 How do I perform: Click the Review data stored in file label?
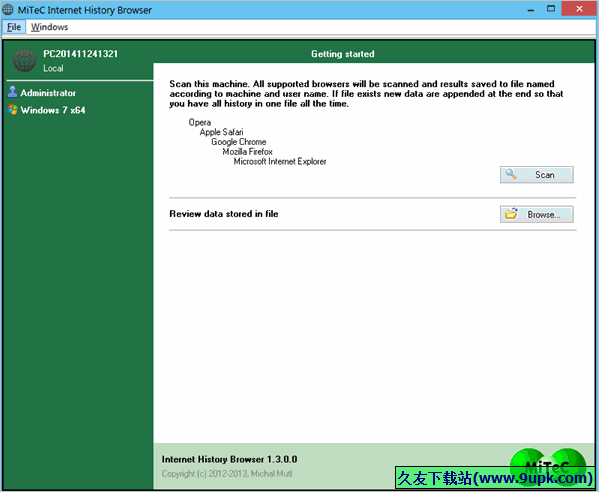223,214
